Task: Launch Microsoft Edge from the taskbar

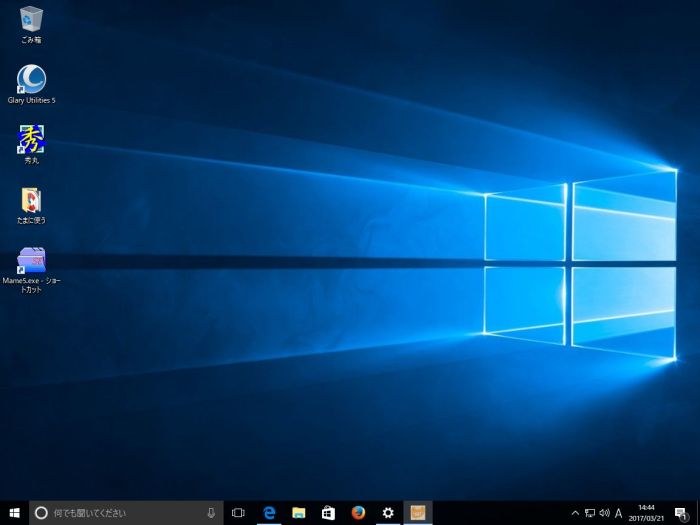Action: pyautogui.click(x=268, y=513)
